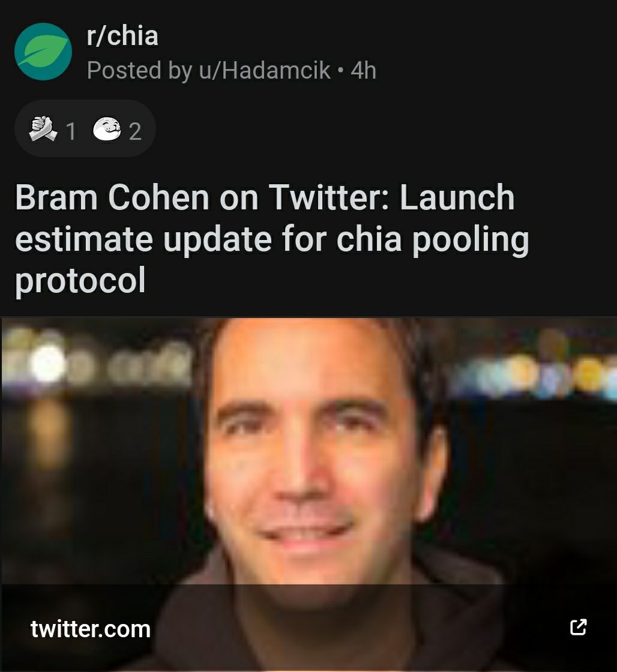Tap the dark link banner under the photo
Image resolution: width=617 pixels, height=672 pixels.
tap(308, 628)
